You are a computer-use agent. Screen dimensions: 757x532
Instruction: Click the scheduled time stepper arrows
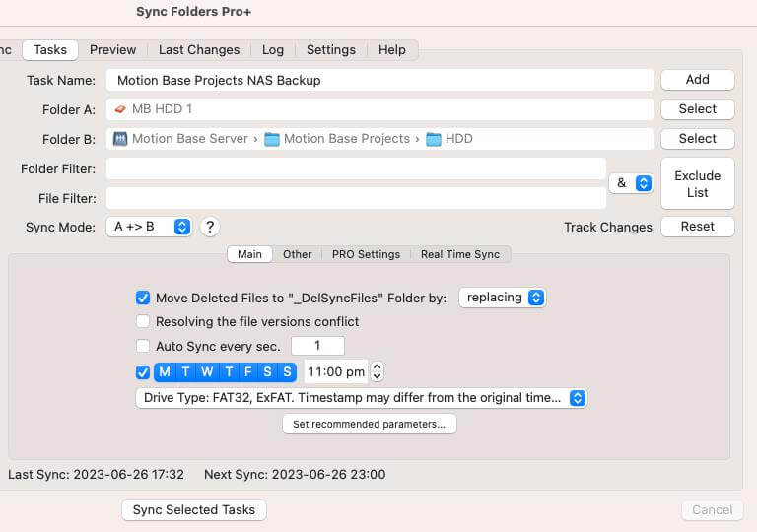377,372
